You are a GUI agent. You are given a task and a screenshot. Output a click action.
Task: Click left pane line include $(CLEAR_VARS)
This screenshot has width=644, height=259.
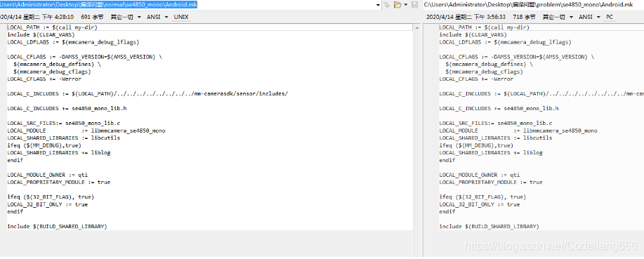(x=41, y=34)
